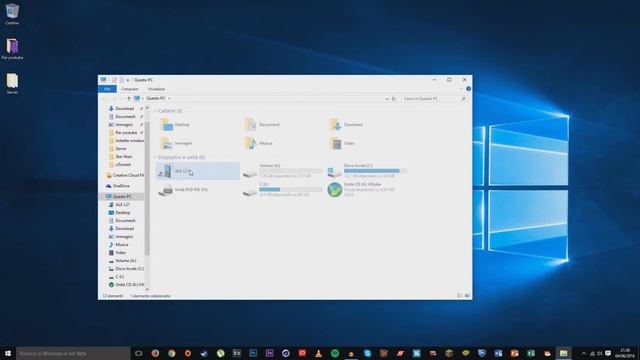The width and height of the screenshot is (640, 360).
Task: Launch Spotify from the taskbar
Action: point(335,353)
